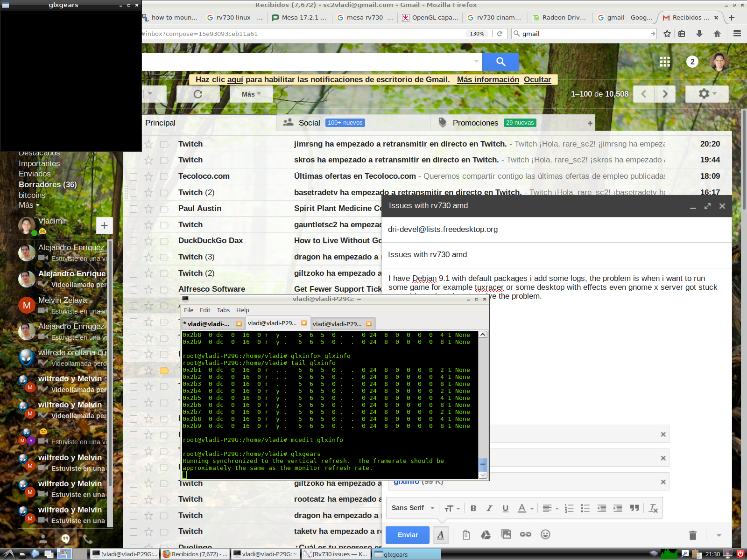
Task: Expand the Más labels list in sidebar
Action: point(29,205)
